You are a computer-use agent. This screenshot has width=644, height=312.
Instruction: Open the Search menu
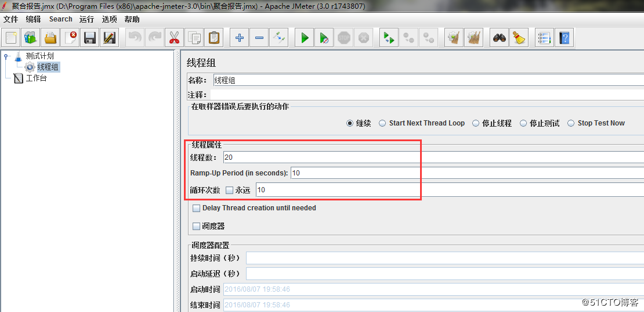click(x=60, y=19)
